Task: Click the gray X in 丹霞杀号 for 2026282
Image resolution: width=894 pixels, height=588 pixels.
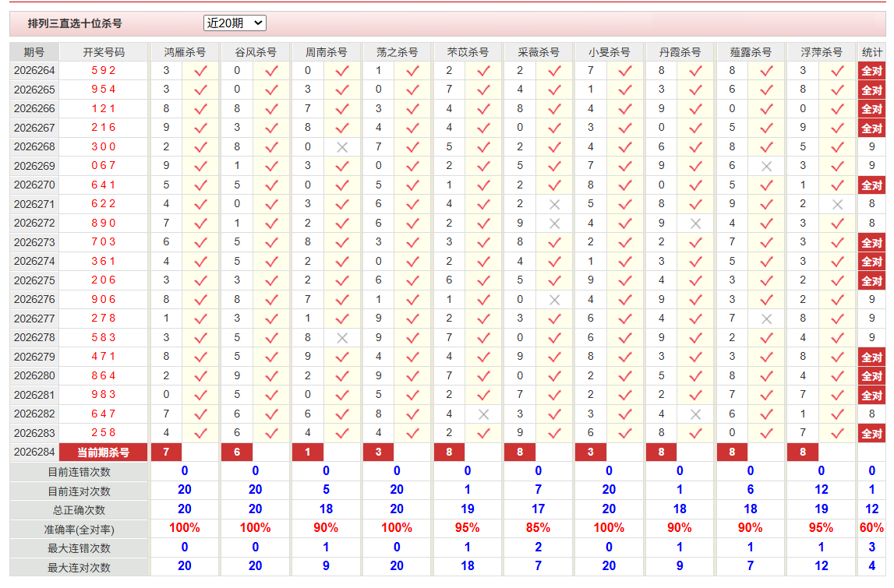Action: click(695, 414)
